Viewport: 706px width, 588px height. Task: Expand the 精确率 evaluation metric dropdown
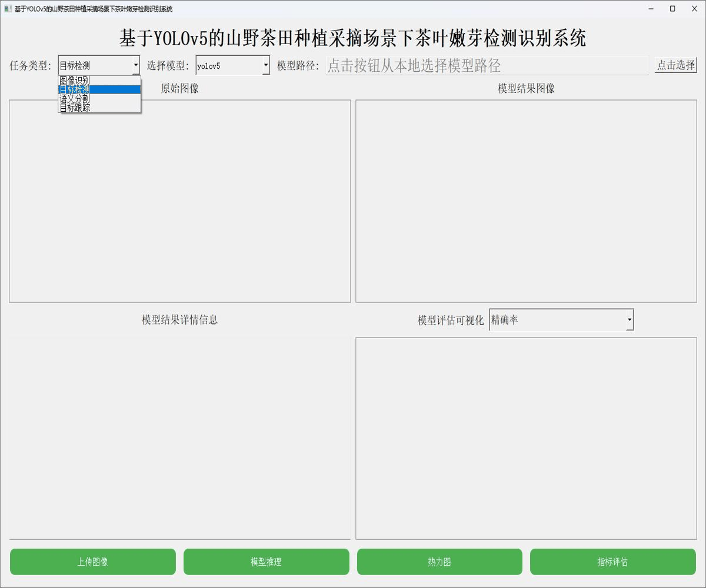point(561,320)
